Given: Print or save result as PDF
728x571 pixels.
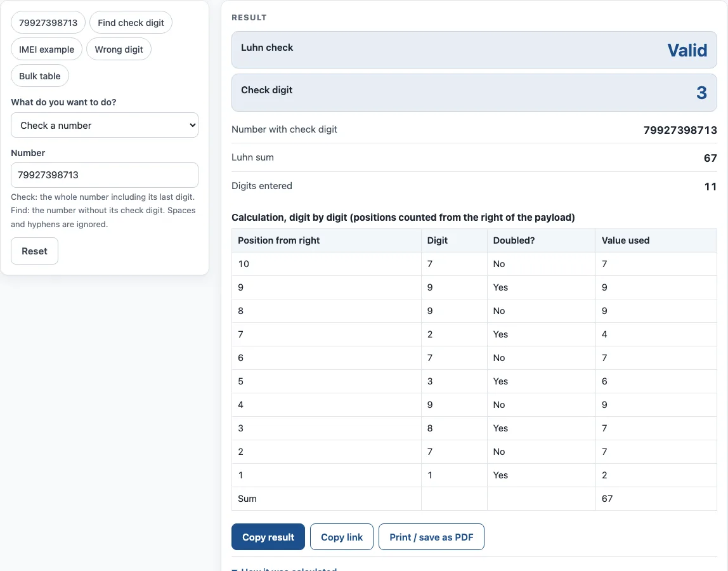Looking at the screenshot, I should 431,537.
